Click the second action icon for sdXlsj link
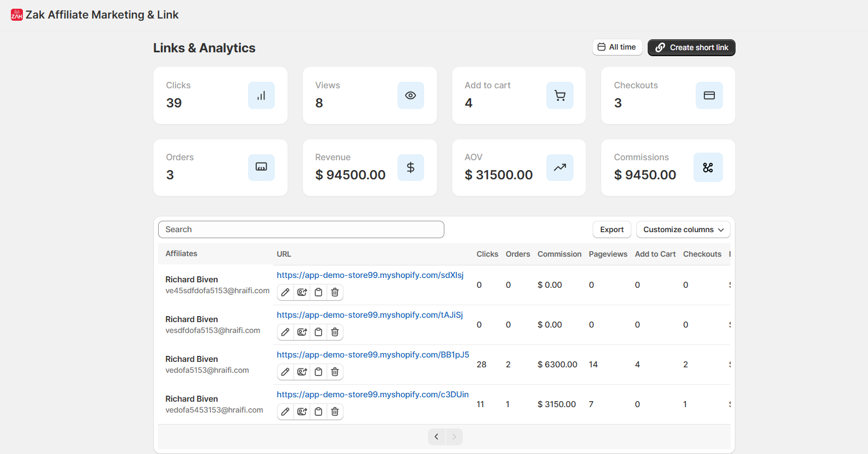868x454 pixels. (302, 292)
